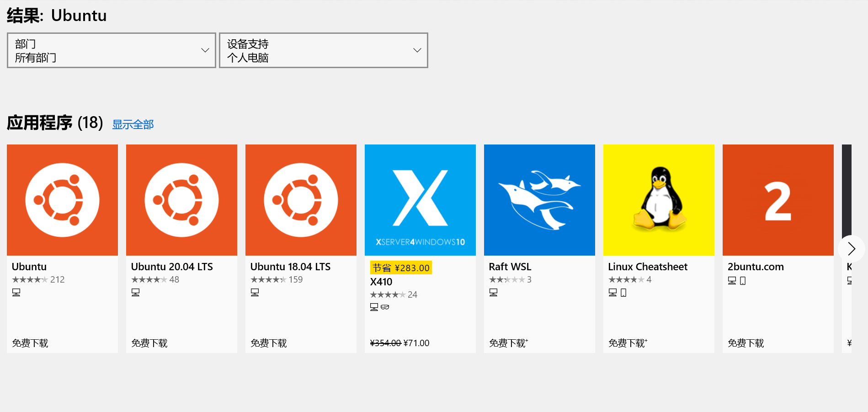Screen dimensions: 868x412
Task: Click 免费下载 under 2buntu.com
Action: 746,343
